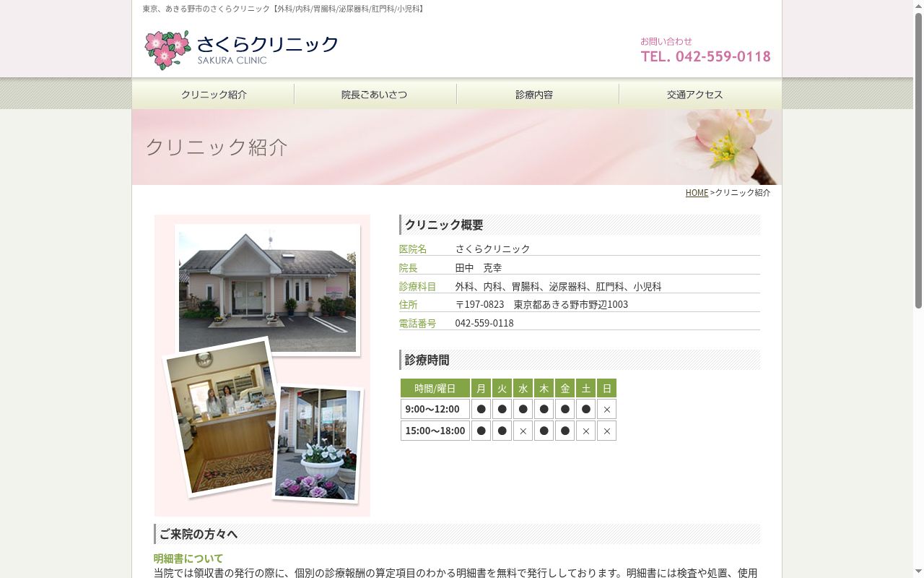Select 交通アクセス in the navigation bar
Image resolution: width=924 pixels, height=578 pixels.
(x=695, y=95)
